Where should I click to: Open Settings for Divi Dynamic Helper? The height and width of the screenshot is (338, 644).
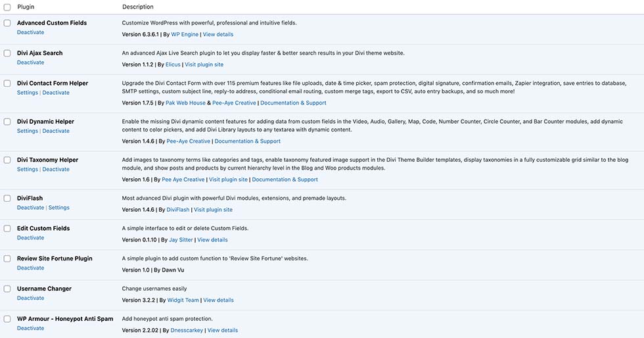[28, 131]
